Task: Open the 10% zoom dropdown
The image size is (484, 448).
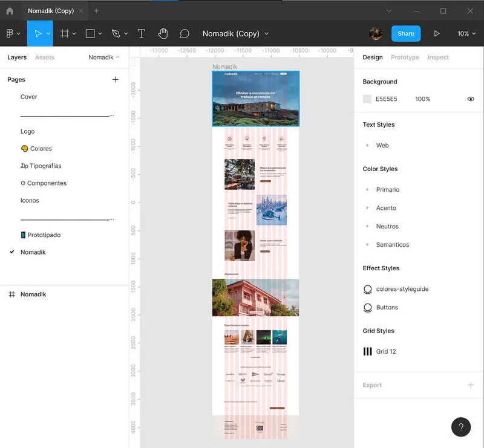Action: 466,33
